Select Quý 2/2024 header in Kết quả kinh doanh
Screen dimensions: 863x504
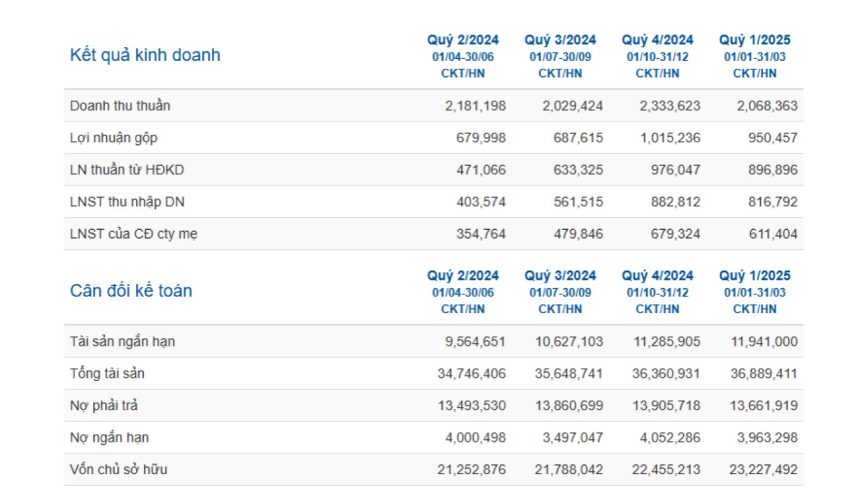[x=463, y=40]
